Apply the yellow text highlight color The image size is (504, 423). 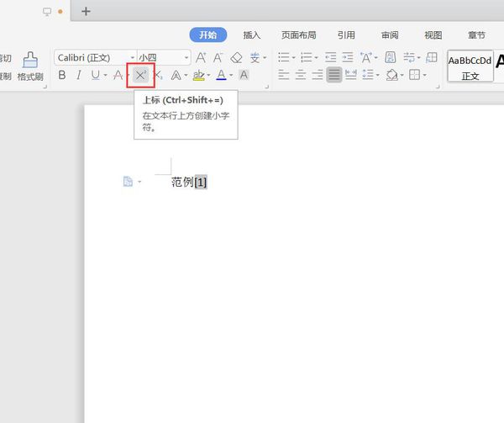pos(197,76)
